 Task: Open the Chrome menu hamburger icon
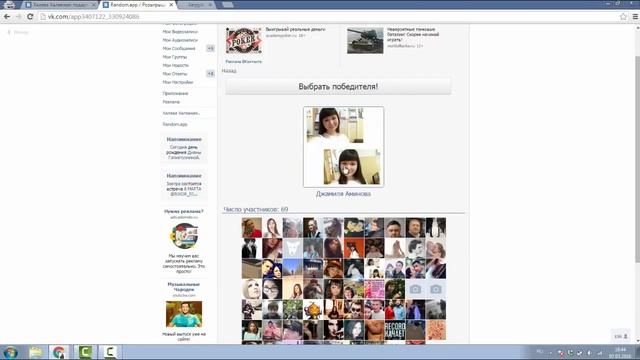click(x=635, y=17)
